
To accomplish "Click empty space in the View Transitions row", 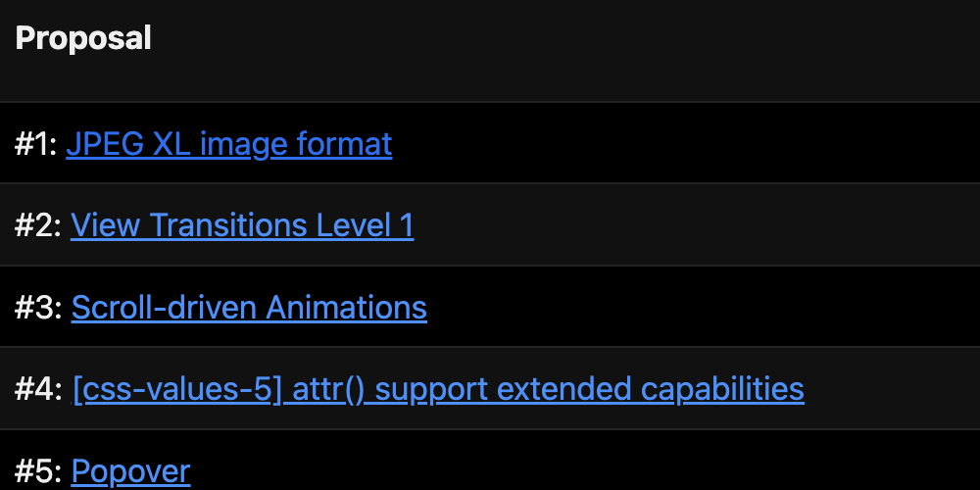I will tap(686, 226).
